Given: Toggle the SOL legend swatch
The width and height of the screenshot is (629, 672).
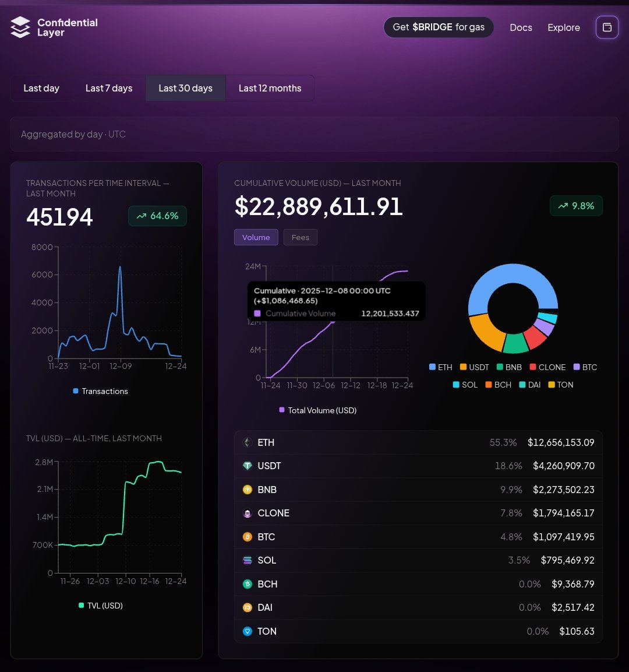Looking at the screenshot, I should tap(456, 385).
